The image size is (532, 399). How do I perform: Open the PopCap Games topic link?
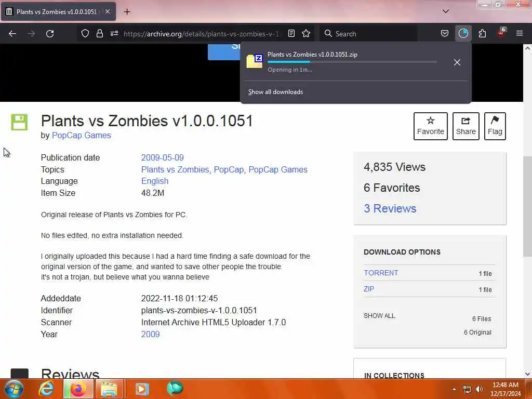[278, 170]
